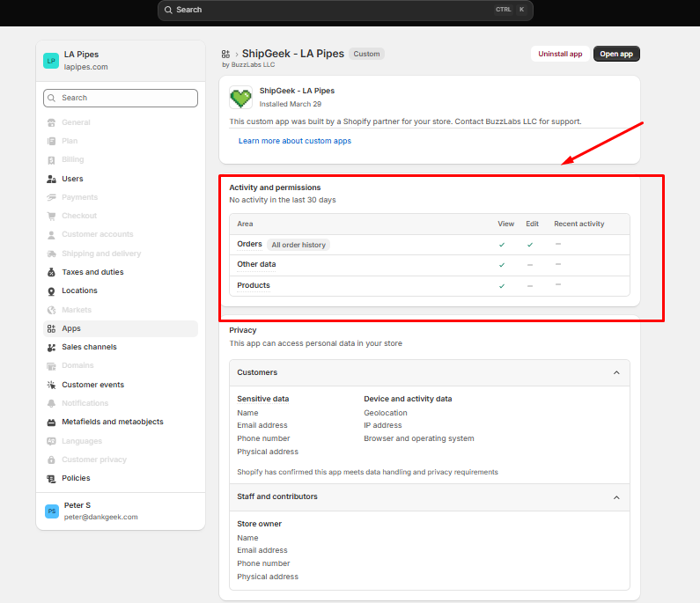The height and width of the screenshot is (603, 700).
Task: Click the Shipping and delivery truck icon
Action: [x=51, y=254]
